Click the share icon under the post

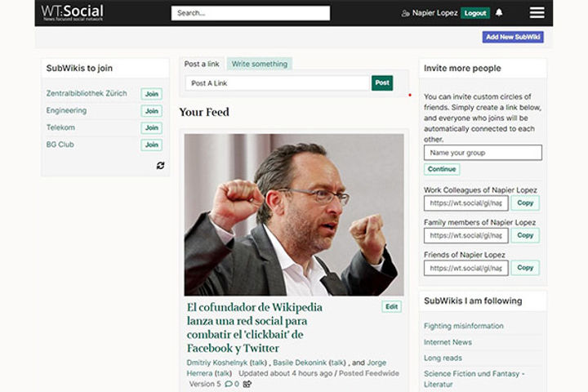click(x=247, y=384)
